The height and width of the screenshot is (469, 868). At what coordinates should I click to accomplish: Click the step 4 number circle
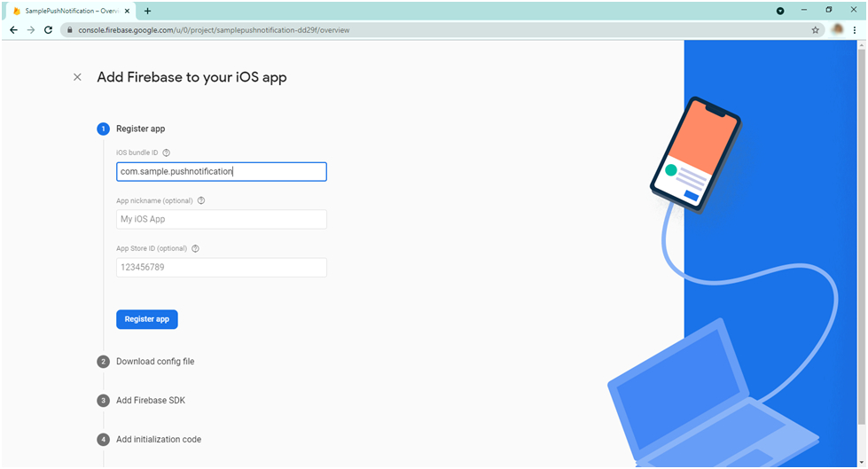click(x=103, y=440)
